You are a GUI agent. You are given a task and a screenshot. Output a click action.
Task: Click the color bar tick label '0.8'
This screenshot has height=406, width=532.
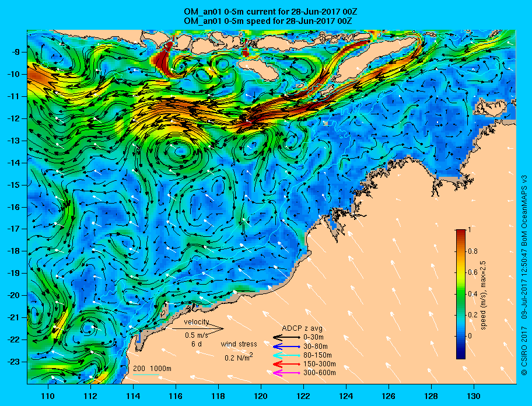473,251
